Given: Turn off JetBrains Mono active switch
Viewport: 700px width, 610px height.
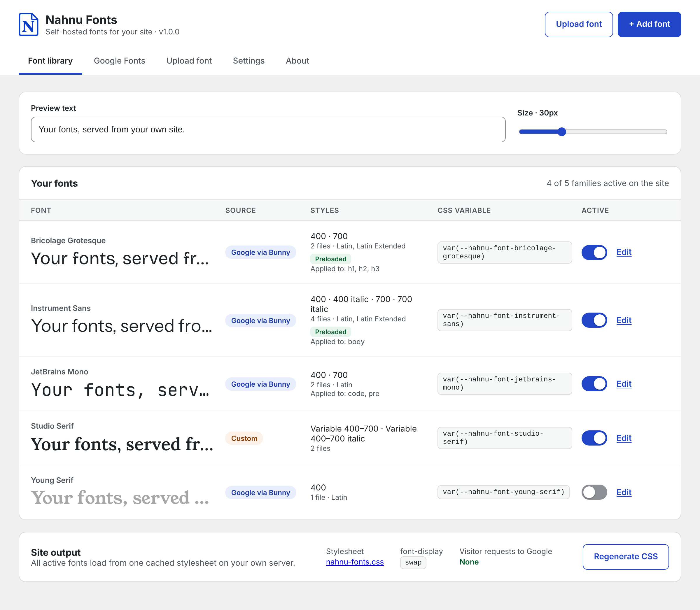Looking at the screenshot, I should (x=594, y=384).
